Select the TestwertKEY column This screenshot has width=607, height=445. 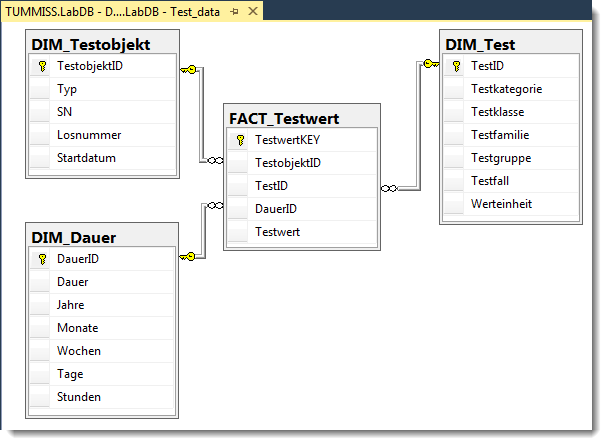(302, 140)
